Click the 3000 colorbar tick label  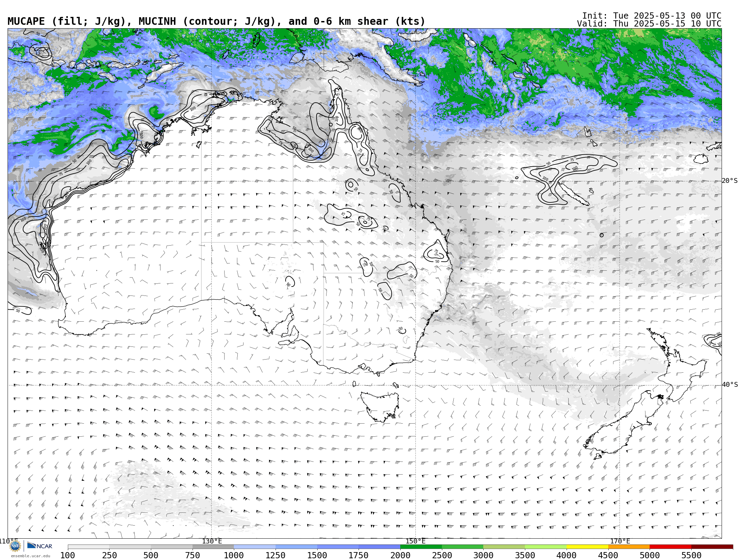pyautogui.click(x=483, y=556)
